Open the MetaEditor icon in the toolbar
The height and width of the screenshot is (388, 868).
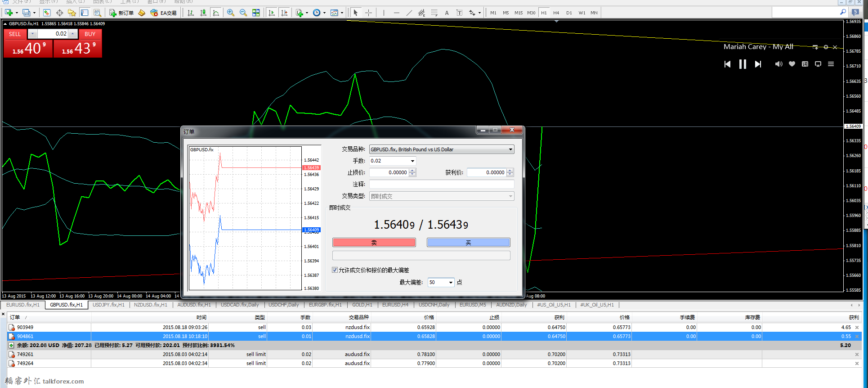[142, 13]
